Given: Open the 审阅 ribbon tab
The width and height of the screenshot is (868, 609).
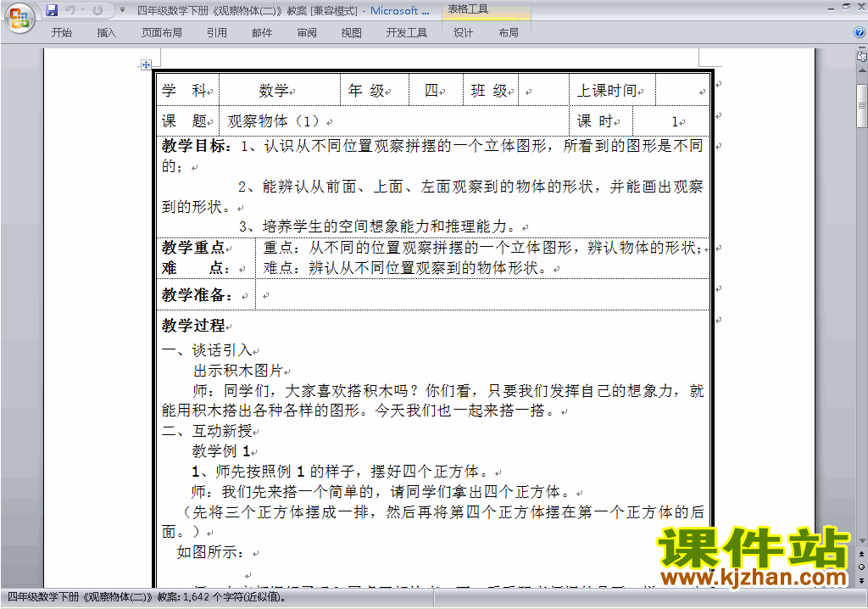Looking at the screenshot, I should [x=307, y=33].
